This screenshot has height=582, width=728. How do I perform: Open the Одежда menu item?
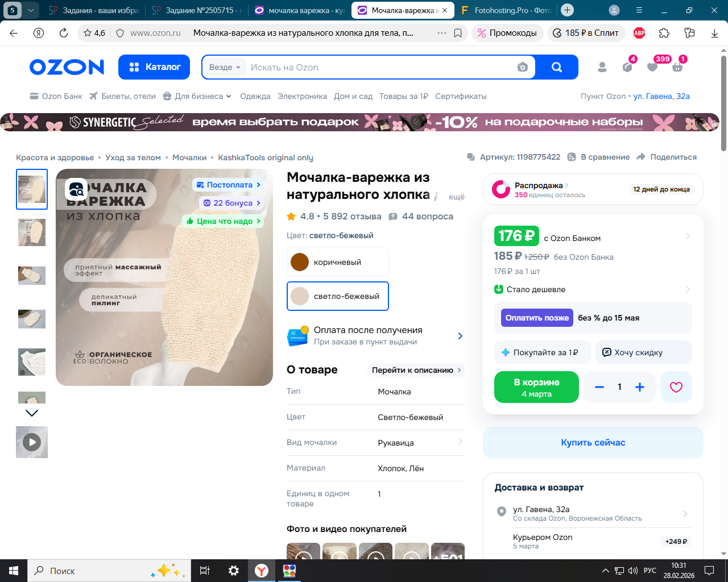click(x=255, y=96)
